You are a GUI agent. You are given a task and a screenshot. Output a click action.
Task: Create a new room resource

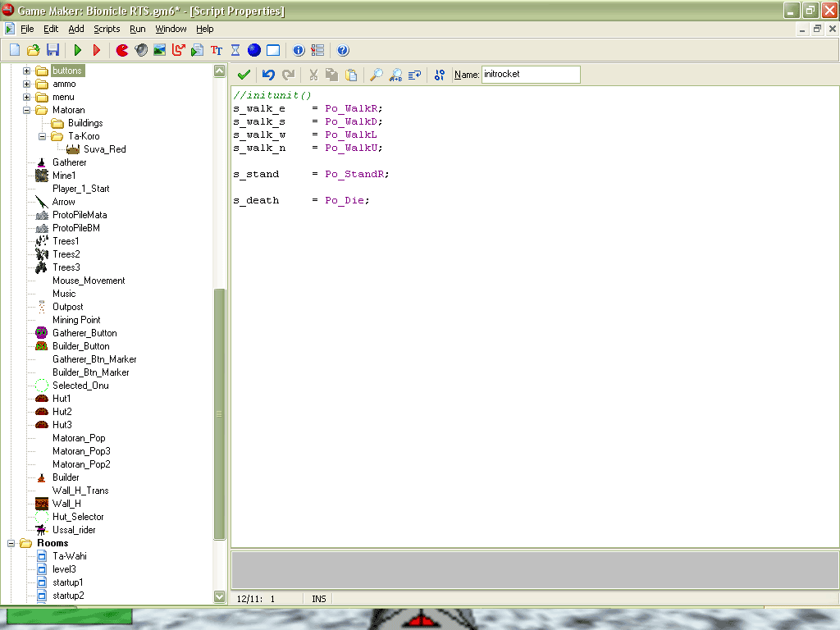273,50
